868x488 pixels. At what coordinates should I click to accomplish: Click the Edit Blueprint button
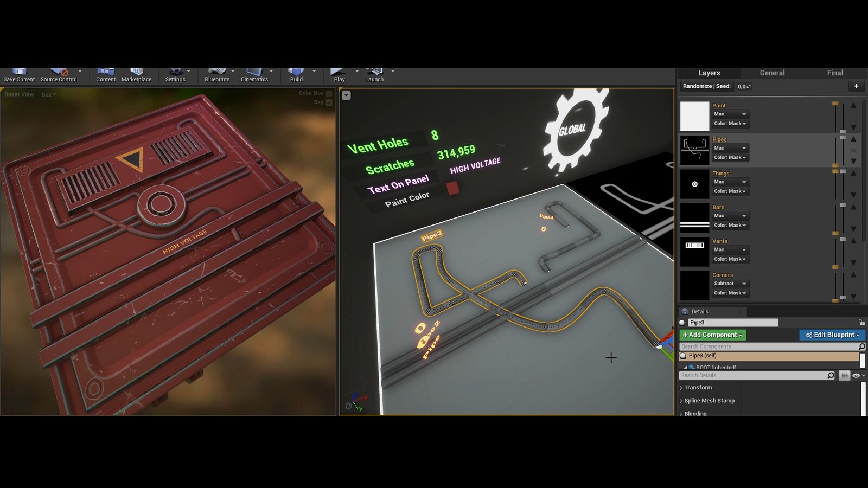click(832, 335)
